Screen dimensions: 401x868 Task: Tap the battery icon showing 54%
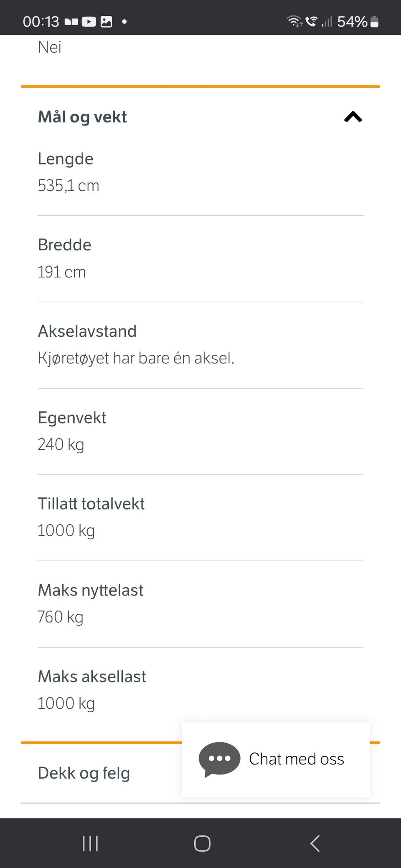pos(374,22)
